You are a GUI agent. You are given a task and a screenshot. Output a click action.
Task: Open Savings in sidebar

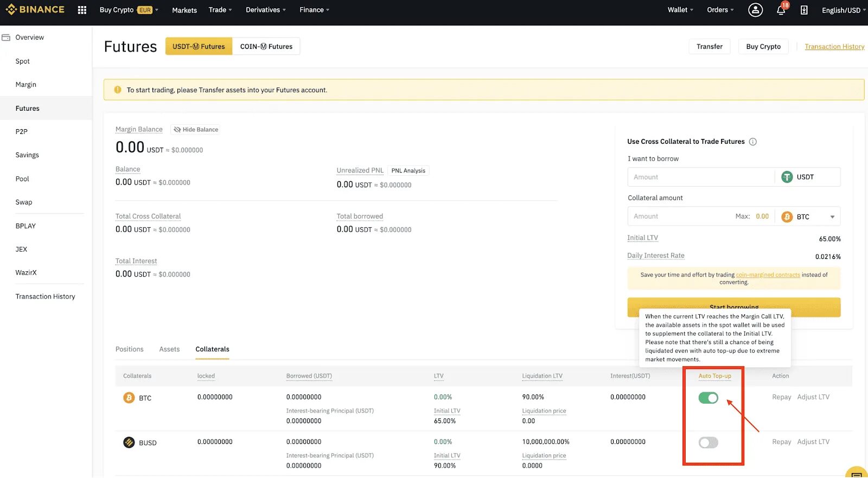pyautogui.click(x=27, y=155)
